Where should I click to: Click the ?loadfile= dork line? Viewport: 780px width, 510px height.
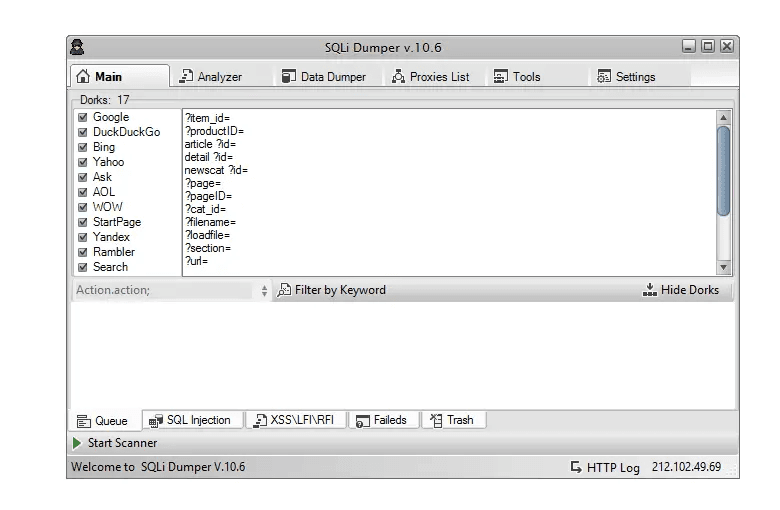point(207,235)
